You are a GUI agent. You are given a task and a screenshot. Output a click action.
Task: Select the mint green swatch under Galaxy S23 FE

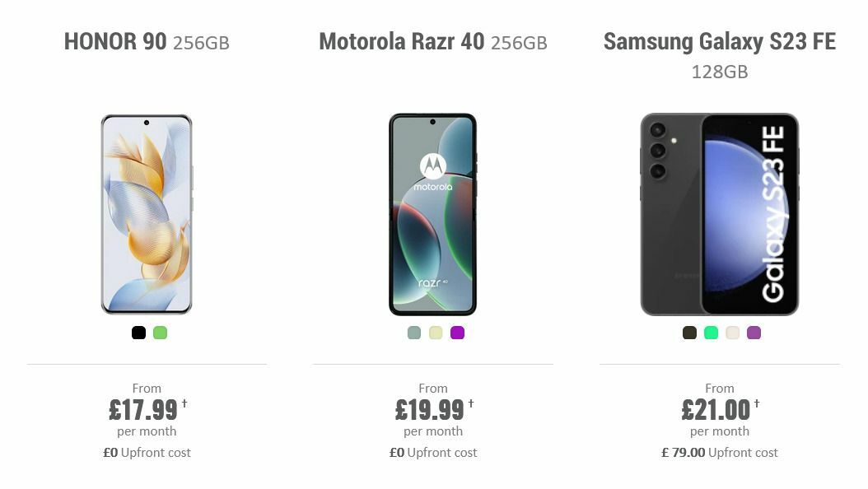[x=709, y=333]
